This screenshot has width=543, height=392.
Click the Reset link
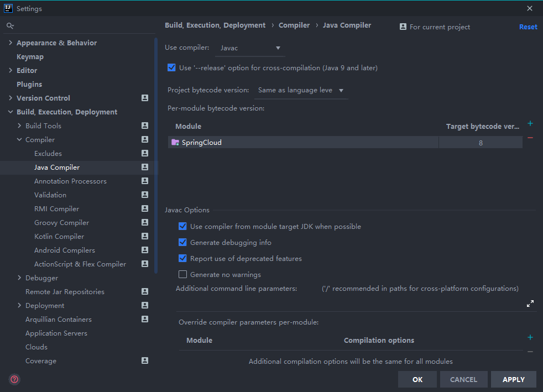point(528,27)
